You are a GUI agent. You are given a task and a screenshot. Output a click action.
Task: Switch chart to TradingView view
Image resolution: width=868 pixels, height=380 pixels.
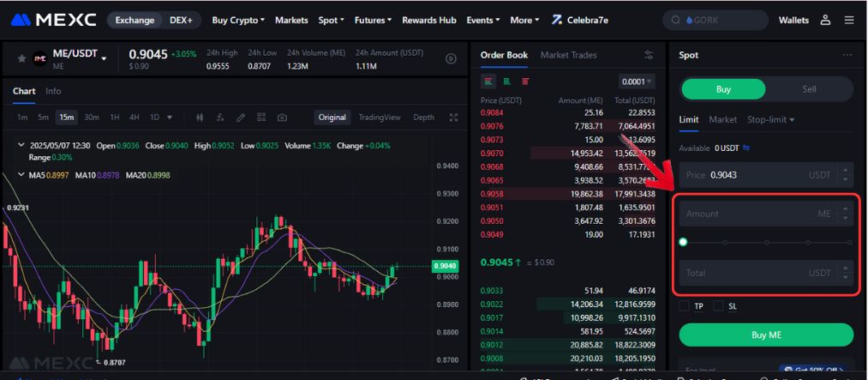(x=380, y=118)
